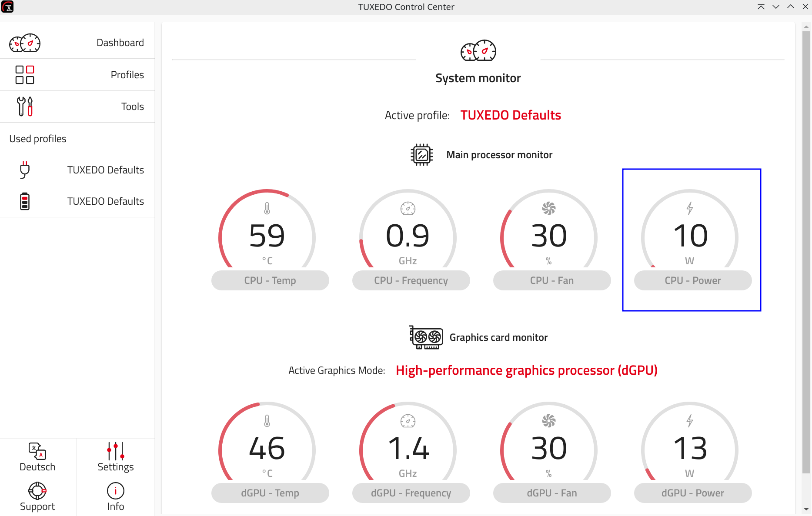Click the Tools wrench and screwdriver icon
The height and width of the screenshot is (516, 812).
pyautogui.click(x=25, y=107)
